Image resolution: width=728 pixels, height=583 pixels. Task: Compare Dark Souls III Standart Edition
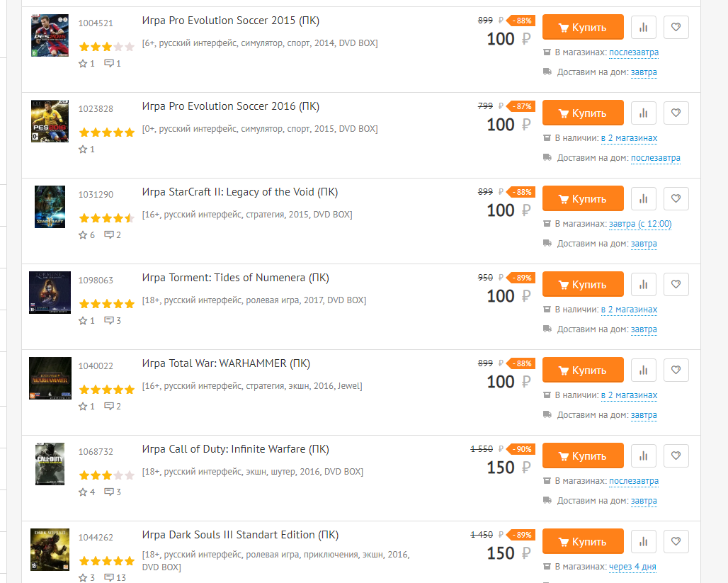pos(644,542)
